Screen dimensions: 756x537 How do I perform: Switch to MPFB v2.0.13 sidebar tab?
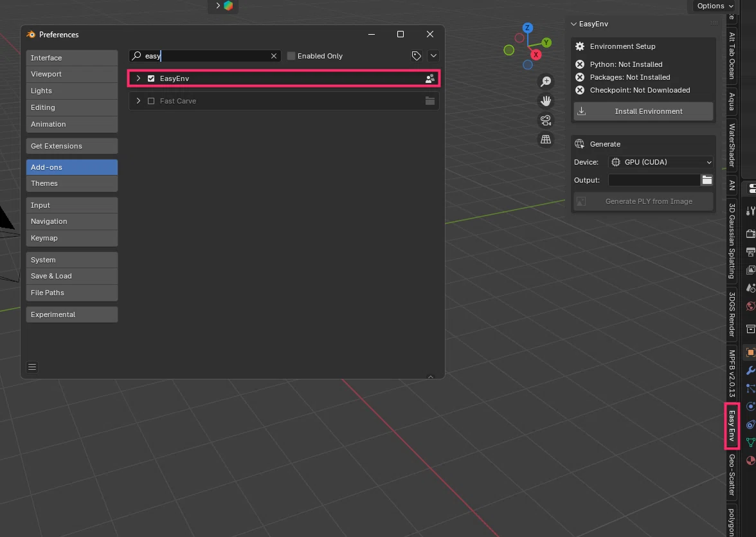[732, 374]
